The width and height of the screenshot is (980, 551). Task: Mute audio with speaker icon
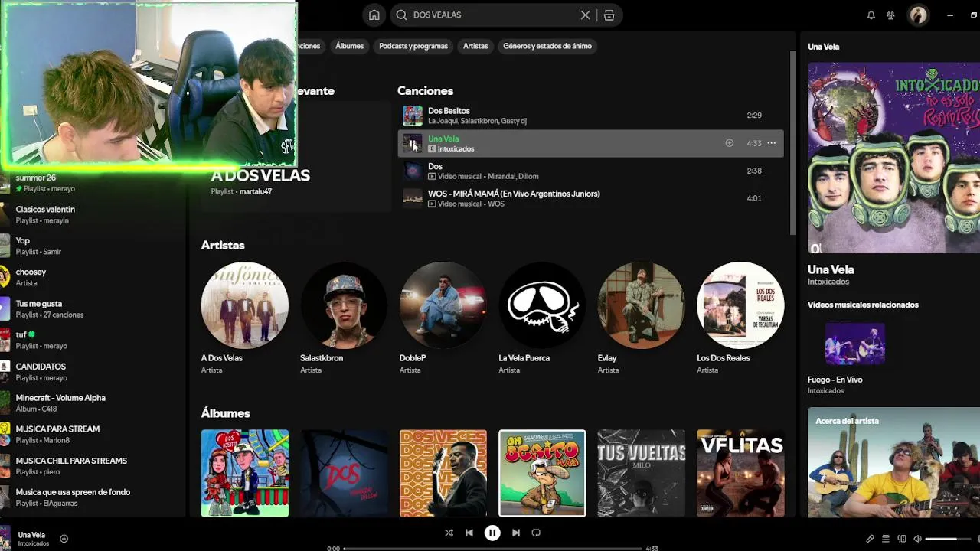[917, 539]
